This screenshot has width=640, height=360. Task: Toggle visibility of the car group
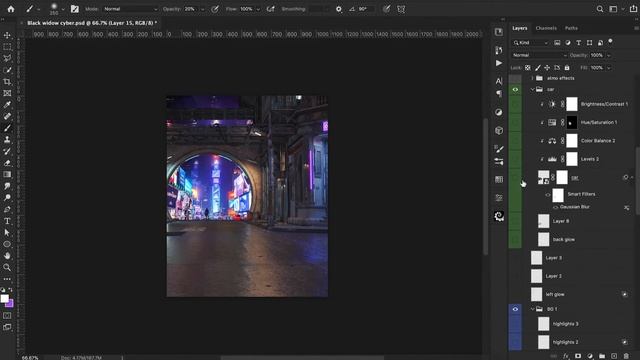click(x=515, y=89)
